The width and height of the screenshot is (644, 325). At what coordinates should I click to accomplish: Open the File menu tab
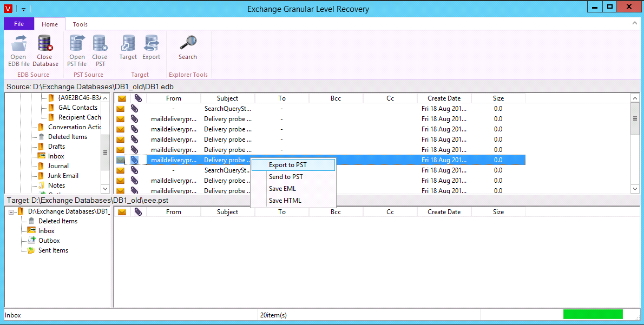pyautogui.click(x=19, y=24)
